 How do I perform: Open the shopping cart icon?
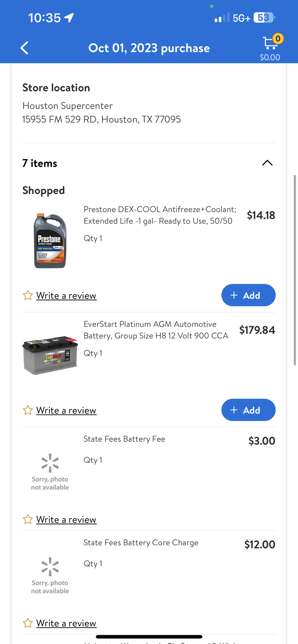(270, 43)
